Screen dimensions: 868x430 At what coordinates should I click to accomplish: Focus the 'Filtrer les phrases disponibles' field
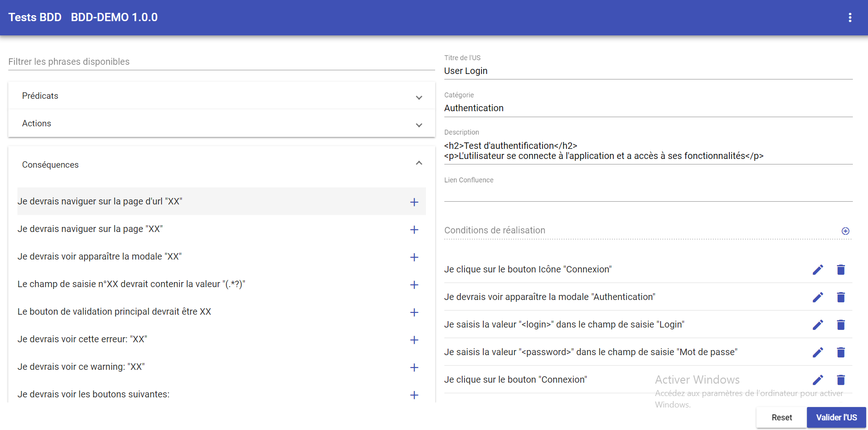(x=222, y=62)
